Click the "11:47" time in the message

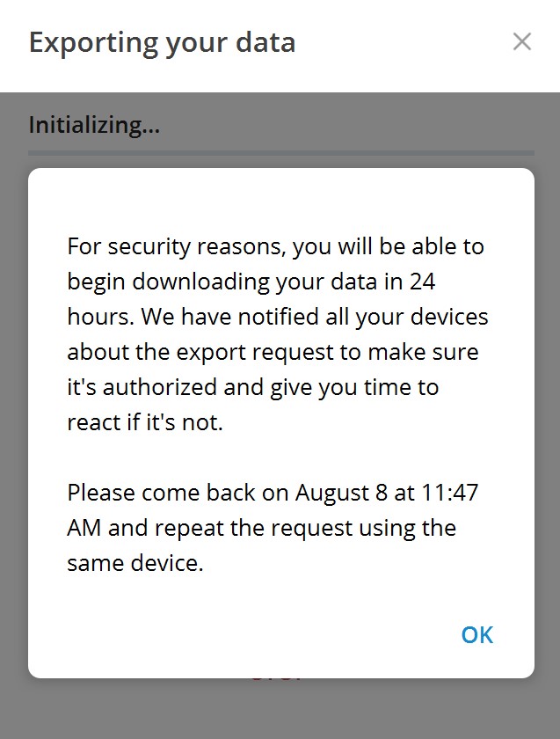coord(449,493)
